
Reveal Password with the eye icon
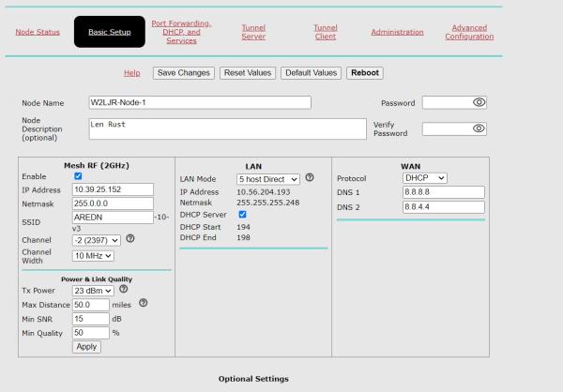pyautogui.click(x=479, y=102)
